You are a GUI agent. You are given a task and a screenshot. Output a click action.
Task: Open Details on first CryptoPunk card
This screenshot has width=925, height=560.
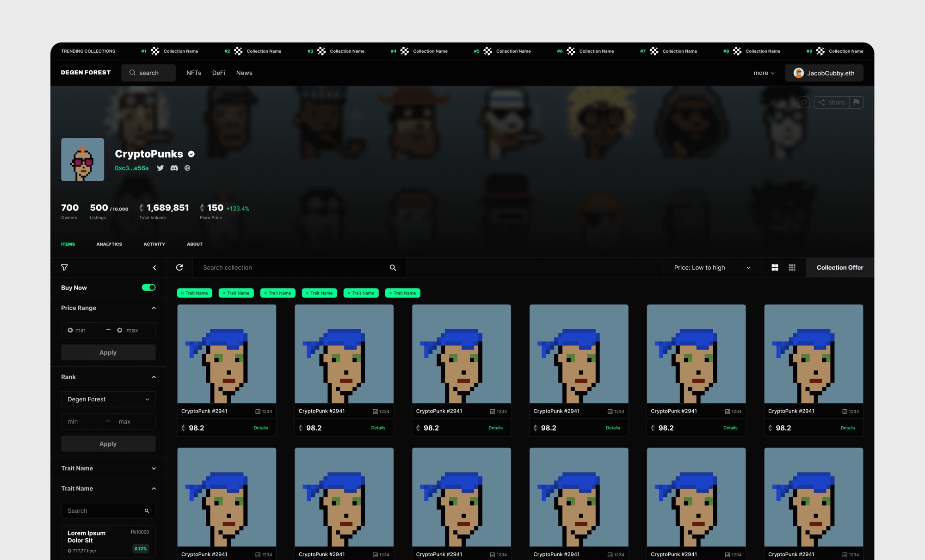(261, 428)
